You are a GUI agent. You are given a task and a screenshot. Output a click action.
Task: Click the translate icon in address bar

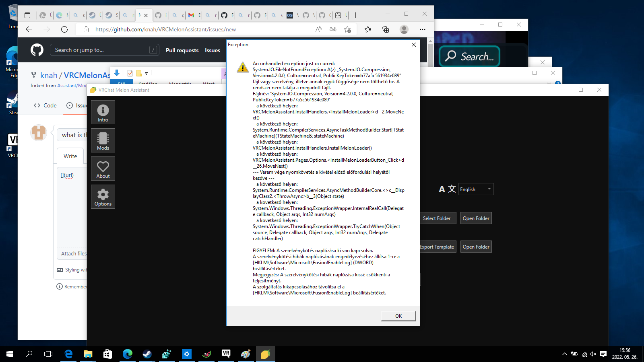(x=333, y=29)
